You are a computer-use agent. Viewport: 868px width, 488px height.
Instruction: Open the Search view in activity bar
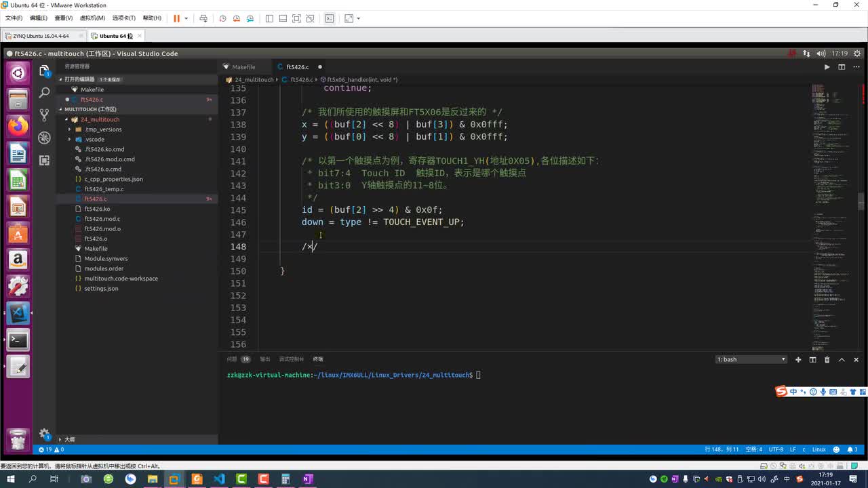(45, 92)
